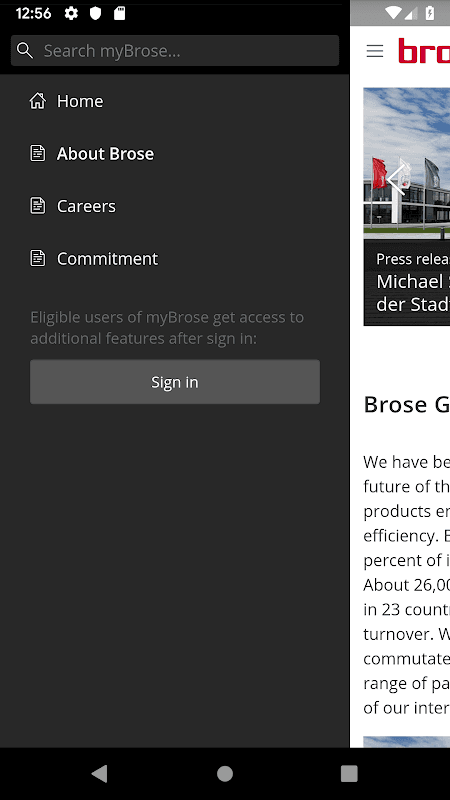
Task: Open the Brose headquarters banner image
Action: [407, 163]
